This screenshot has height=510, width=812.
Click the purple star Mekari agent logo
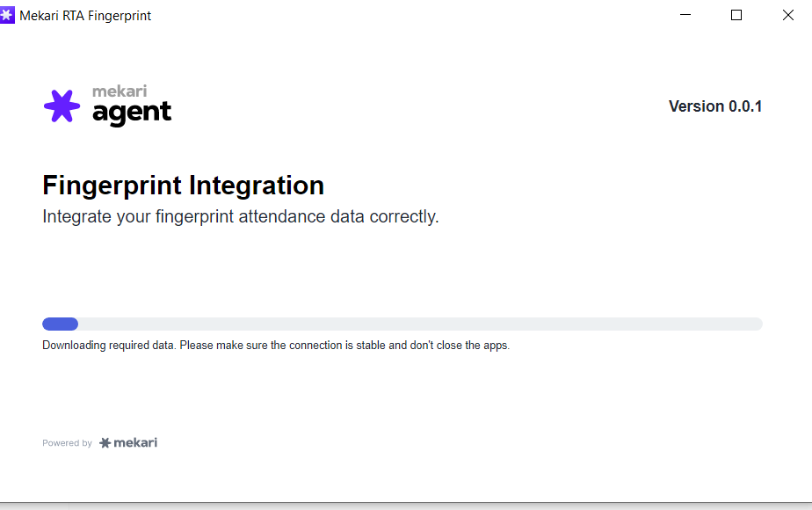coord(62,106)
